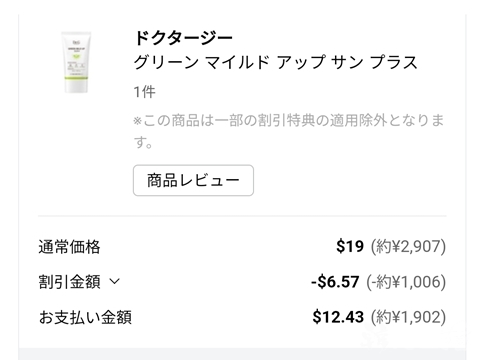Click the discount exclusion notice text
The height and width of the screenshot is (360, 480).
[x=289, y=131]
